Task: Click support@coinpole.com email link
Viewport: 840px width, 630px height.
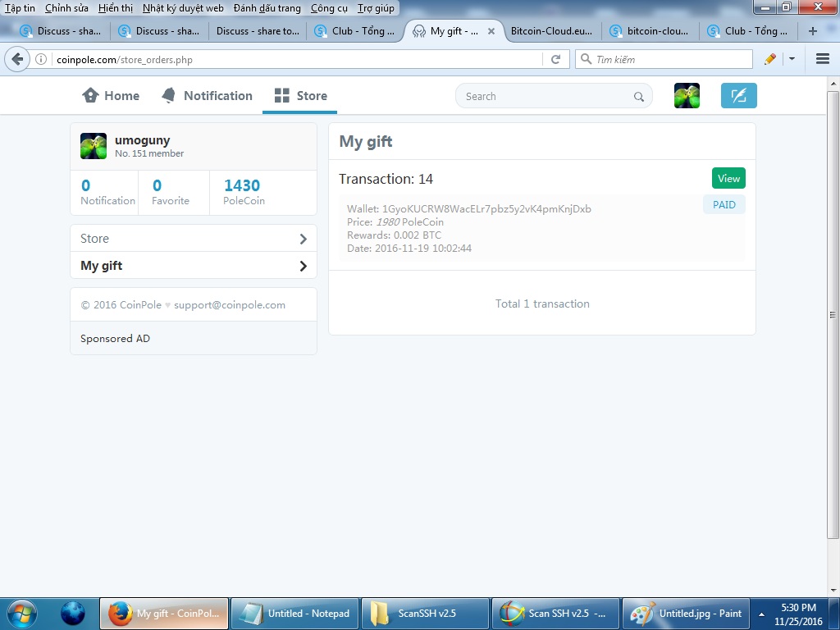Action: tap(230, 305)
